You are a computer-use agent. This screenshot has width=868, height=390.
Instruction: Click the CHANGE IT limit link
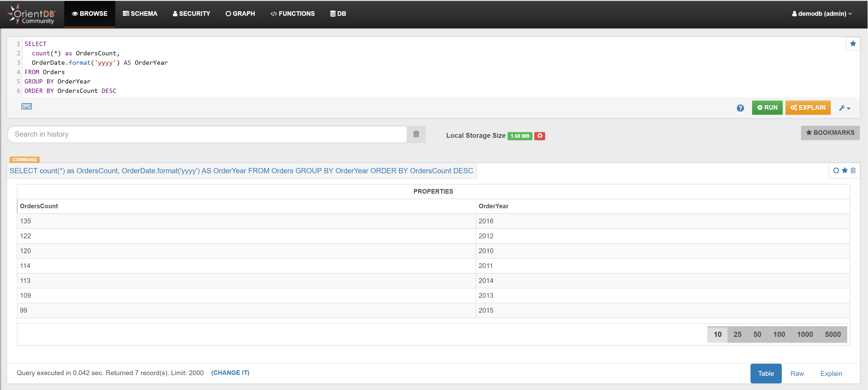click(x=230, y=373)
